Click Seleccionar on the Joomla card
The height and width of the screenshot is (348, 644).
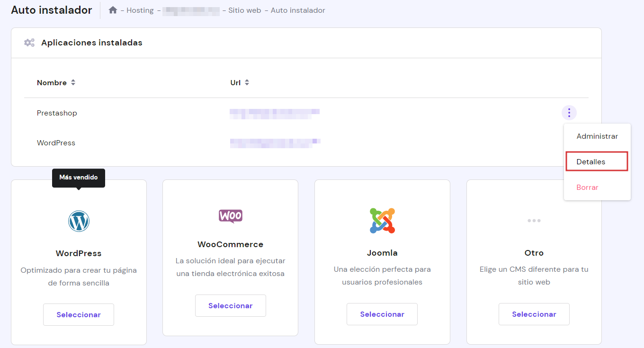click(x=382, y=314)
